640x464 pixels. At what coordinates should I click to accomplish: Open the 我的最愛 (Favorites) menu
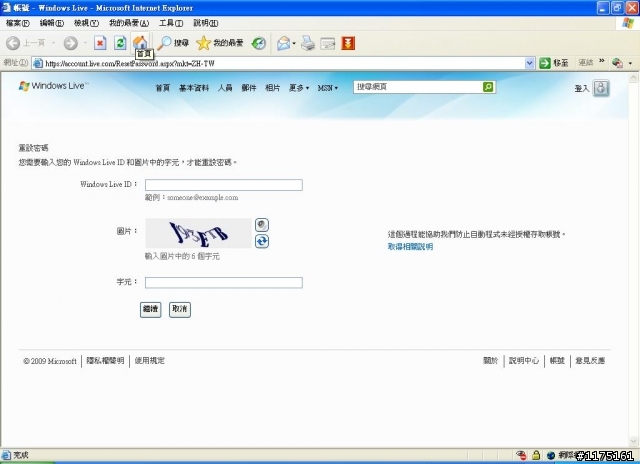pos(129,23)
